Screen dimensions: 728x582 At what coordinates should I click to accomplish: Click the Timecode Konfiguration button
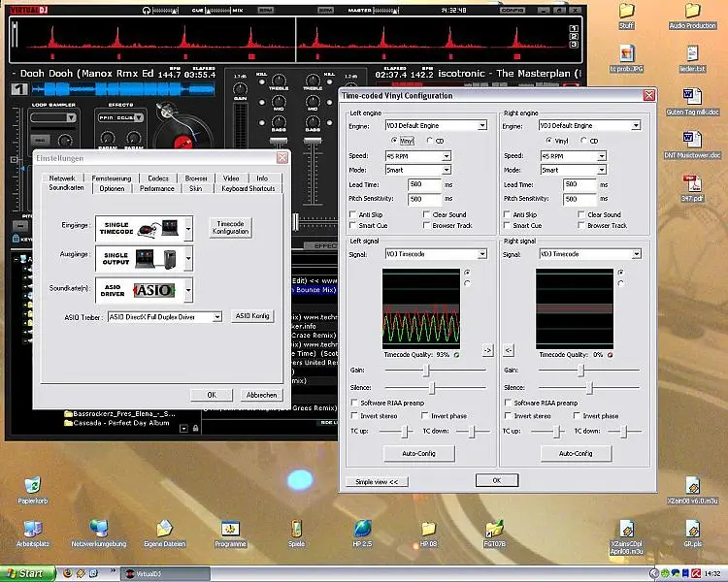tap(231, 227)
